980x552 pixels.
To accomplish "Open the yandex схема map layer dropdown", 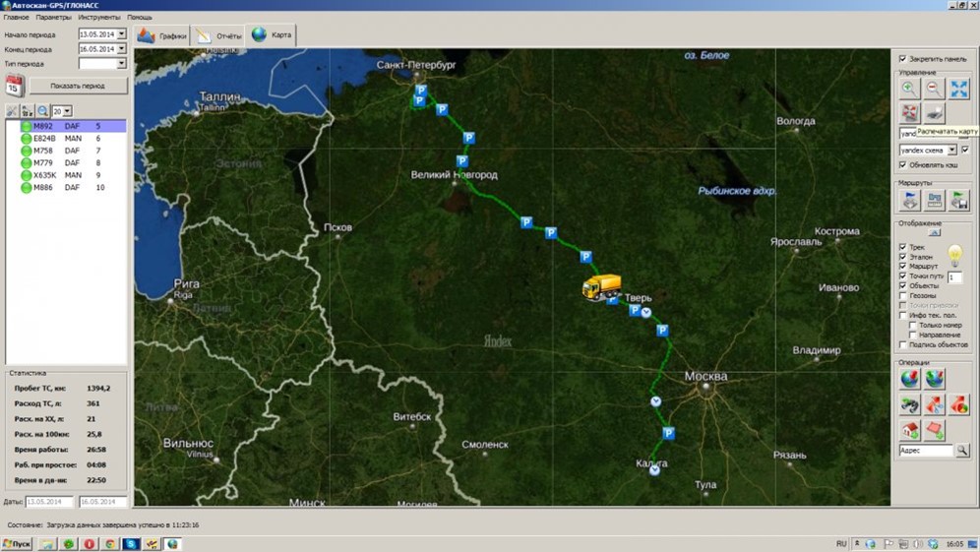I will pyautogui.click(x=951, y=150).
